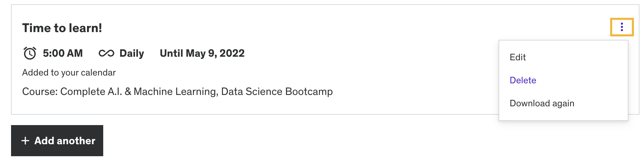Choose Delete in the reminder menu
This screenshot has width=644, height=163.
523,80
